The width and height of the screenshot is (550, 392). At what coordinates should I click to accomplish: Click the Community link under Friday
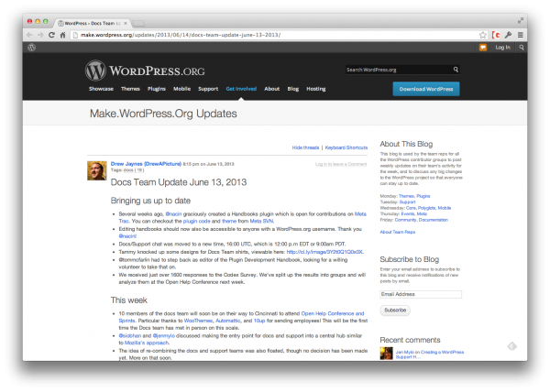(405, 220)
